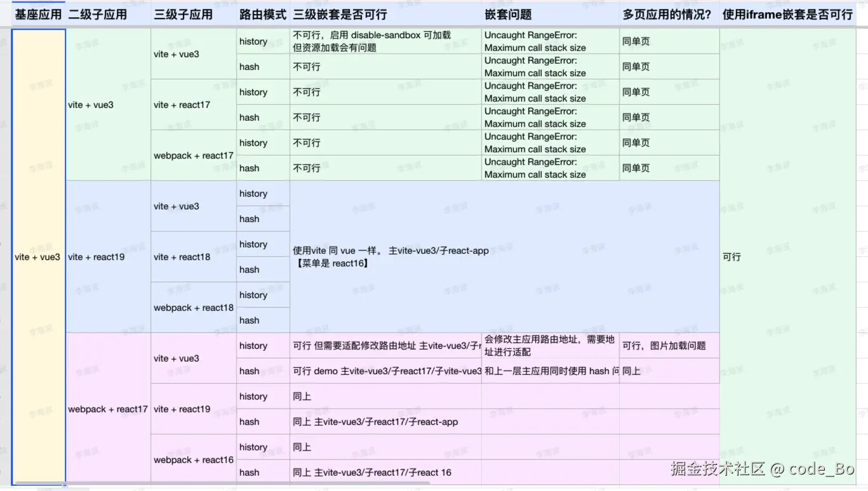Click the 可行 但需要适配修改路由地址 cell
868x491 pixels.
point(385,346)
